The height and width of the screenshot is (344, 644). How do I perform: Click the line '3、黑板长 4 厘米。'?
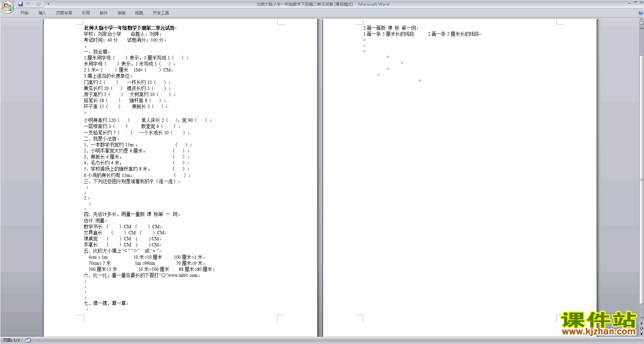click(103, 157)
